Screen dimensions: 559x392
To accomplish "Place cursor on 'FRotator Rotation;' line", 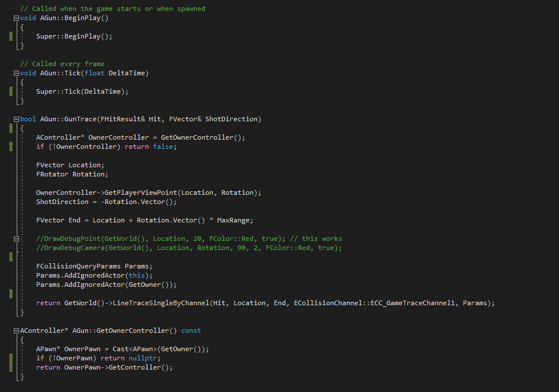I will pos(72,174).
